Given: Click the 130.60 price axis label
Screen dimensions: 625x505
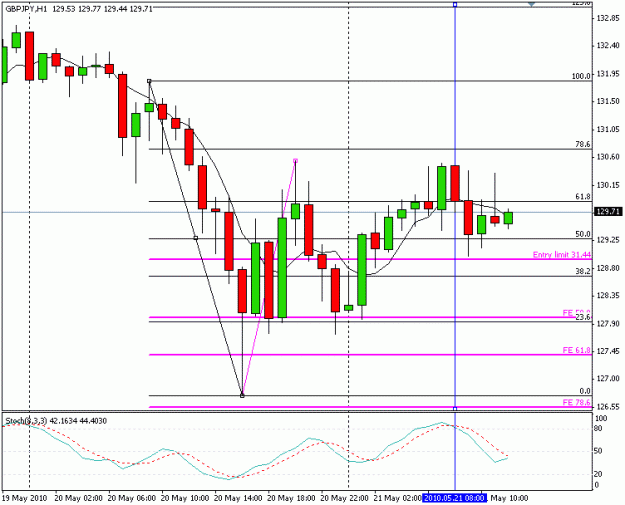Looking at the screenshot, I should pyautogui.click(x=608, y=157).
